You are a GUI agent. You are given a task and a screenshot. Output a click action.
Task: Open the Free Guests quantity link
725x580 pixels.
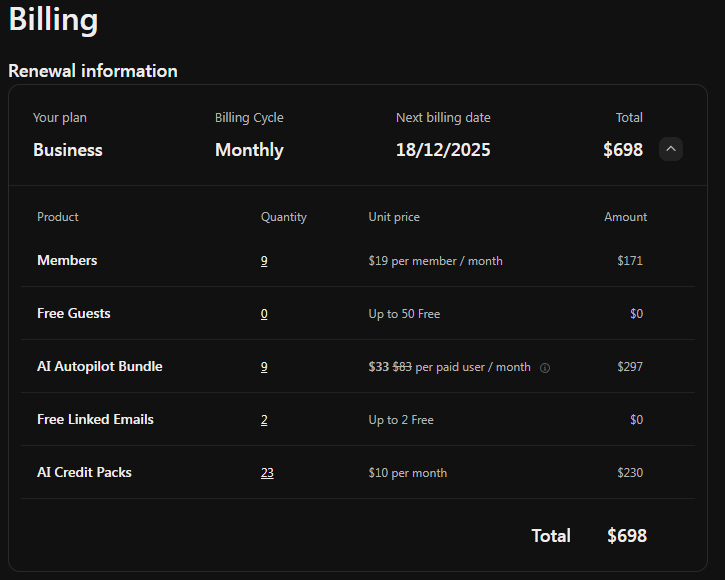(264, 314)
